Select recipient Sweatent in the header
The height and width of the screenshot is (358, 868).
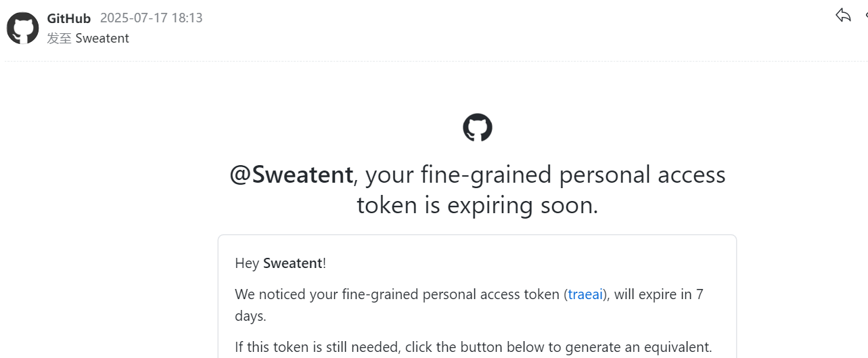tap(102, 39)
